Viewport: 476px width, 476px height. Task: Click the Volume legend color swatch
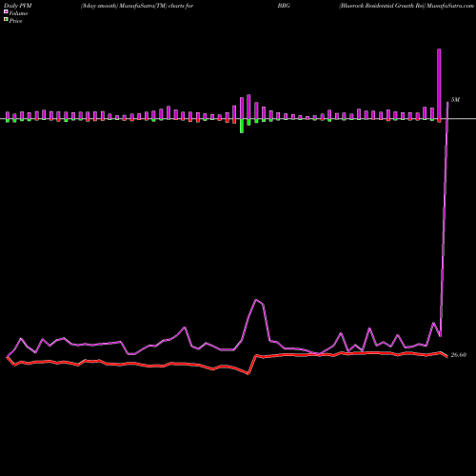point(6,12)
